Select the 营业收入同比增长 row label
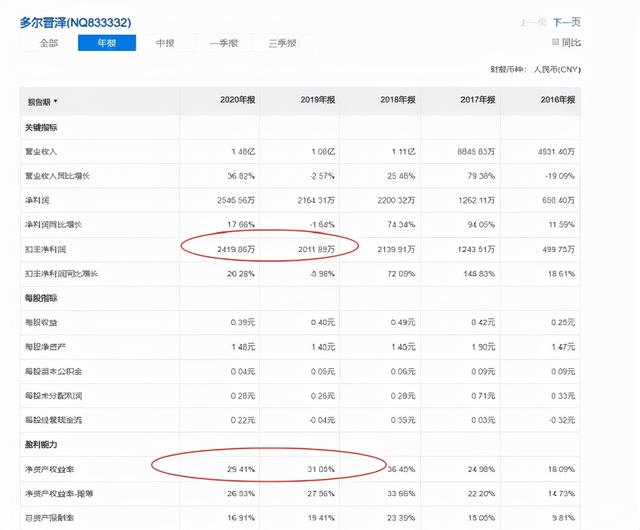The height and width of the screenshot is (530, 640). [x=57, y=176]
